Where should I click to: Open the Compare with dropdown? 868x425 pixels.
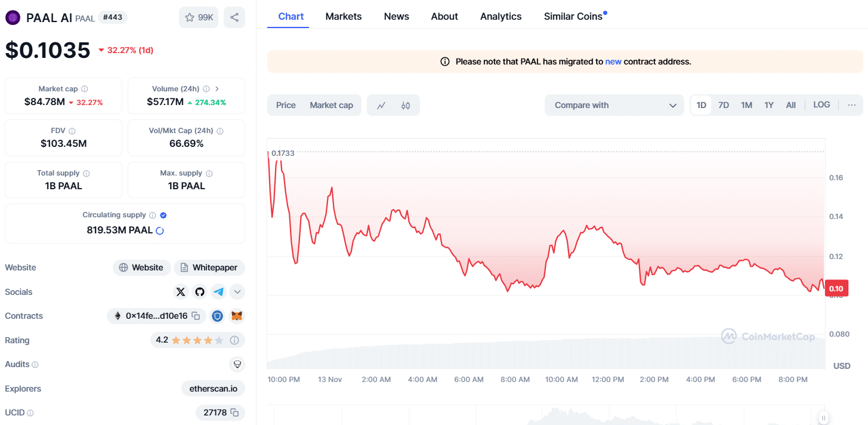(614, 105)
